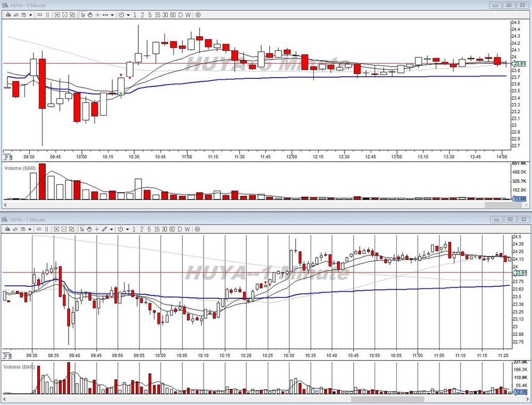Toggle horizontal gridlines in 5 Minute chart

click(39, 15)
